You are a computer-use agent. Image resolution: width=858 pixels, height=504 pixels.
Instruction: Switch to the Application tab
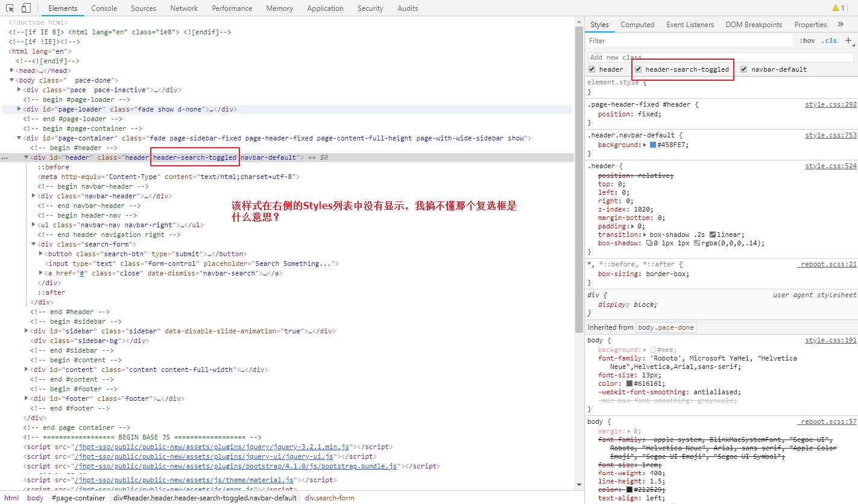tap(325, 8)
